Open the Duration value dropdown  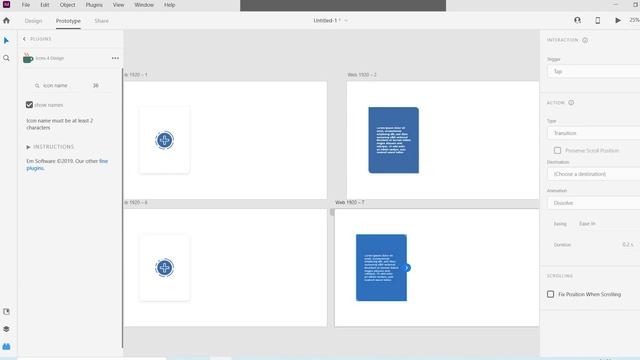[628, 244]
